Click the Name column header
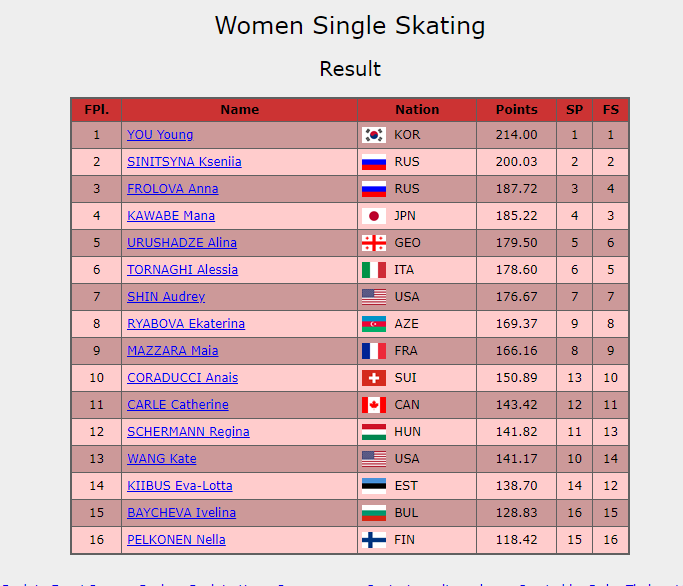The image size is (683, 586). [x=240, y=109]
